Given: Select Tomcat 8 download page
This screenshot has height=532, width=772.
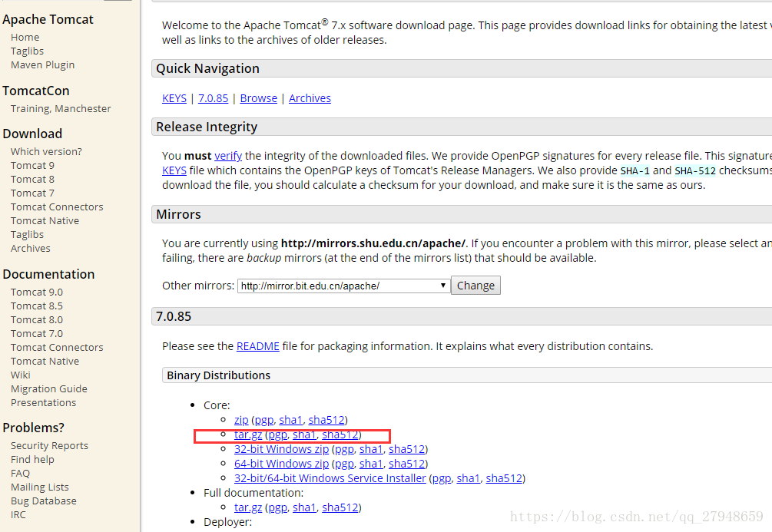Looking at the screenshot, I should click(32, 179).
